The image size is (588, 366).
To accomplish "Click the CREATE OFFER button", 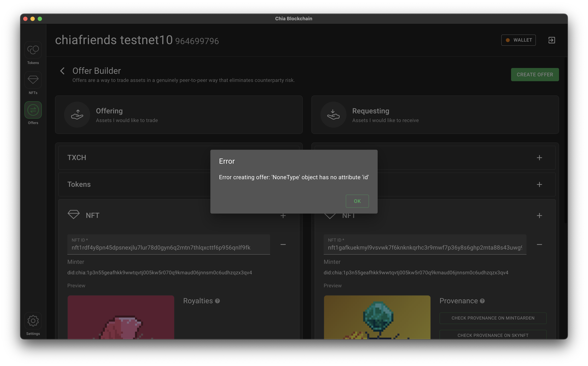I will (x=535, y=75).
